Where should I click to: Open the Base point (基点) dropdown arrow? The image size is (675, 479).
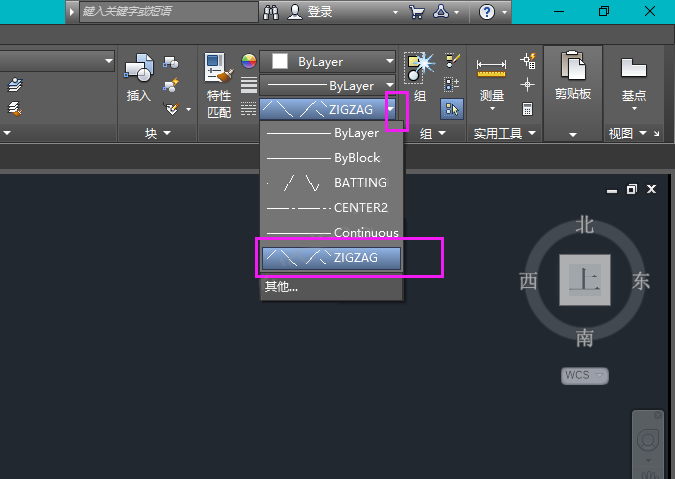[634, 108]
